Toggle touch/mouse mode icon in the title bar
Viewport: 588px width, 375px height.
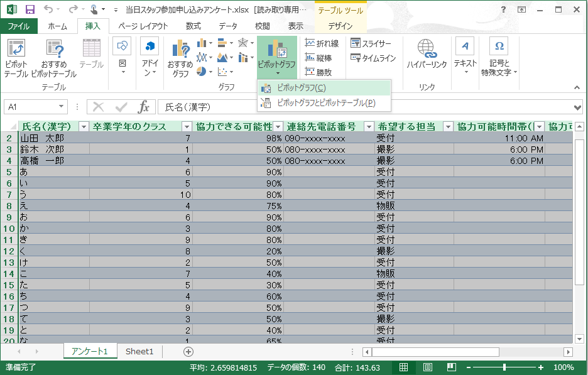(94, 9)
